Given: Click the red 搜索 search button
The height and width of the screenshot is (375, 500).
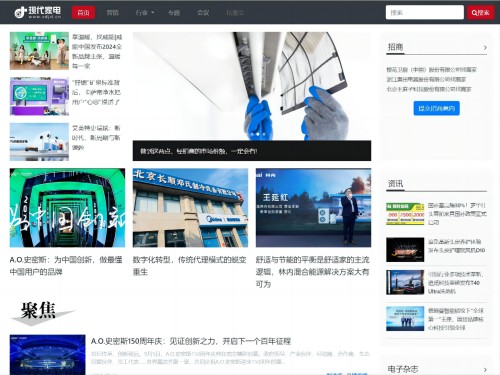Looking at the screenshot, I should [x=480, y=12].
